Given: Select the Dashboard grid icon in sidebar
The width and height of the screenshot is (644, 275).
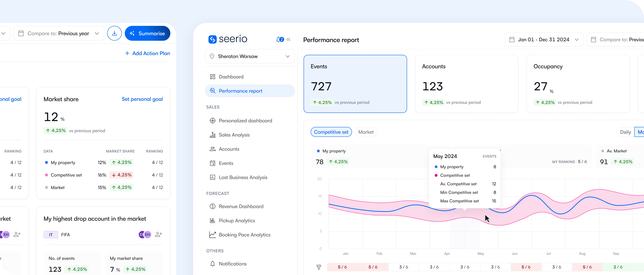Looking at the screenshot, I should (213, 77).
